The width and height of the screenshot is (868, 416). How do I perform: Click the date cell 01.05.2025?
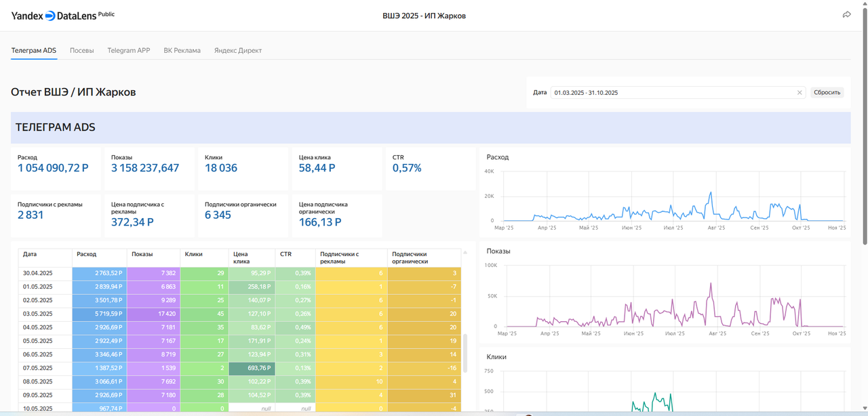click(x=45, y=287)
